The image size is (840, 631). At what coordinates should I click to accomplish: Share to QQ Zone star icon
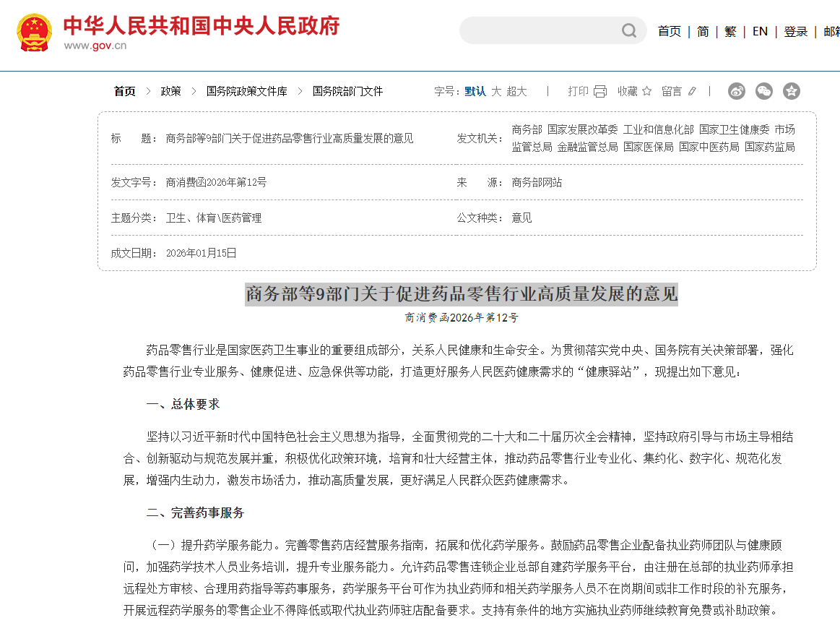(792, 91)
